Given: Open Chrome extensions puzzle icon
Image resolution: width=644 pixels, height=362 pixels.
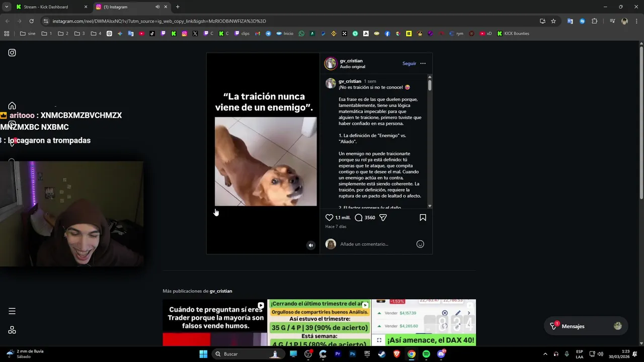Looking at the screenshot, I should [x=595, y=21].
